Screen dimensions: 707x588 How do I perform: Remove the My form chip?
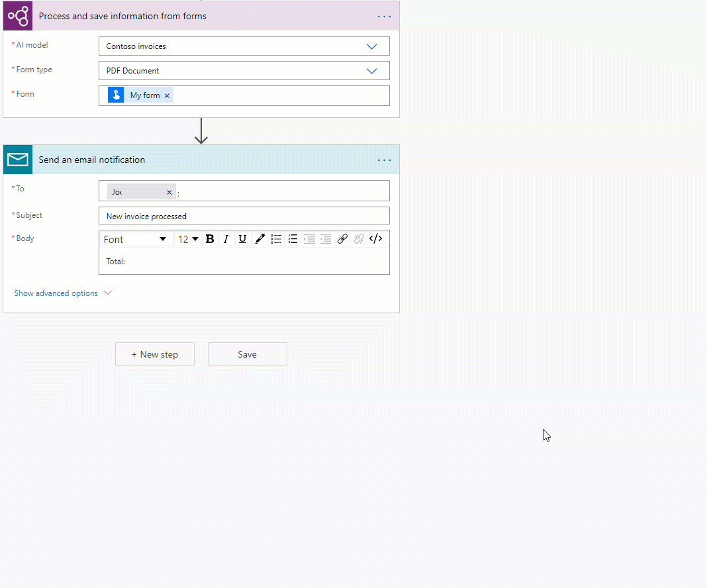[167, 95]
